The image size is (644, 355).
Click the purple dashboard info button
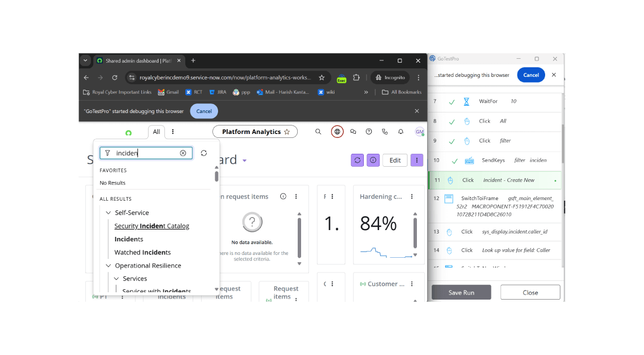373,160
